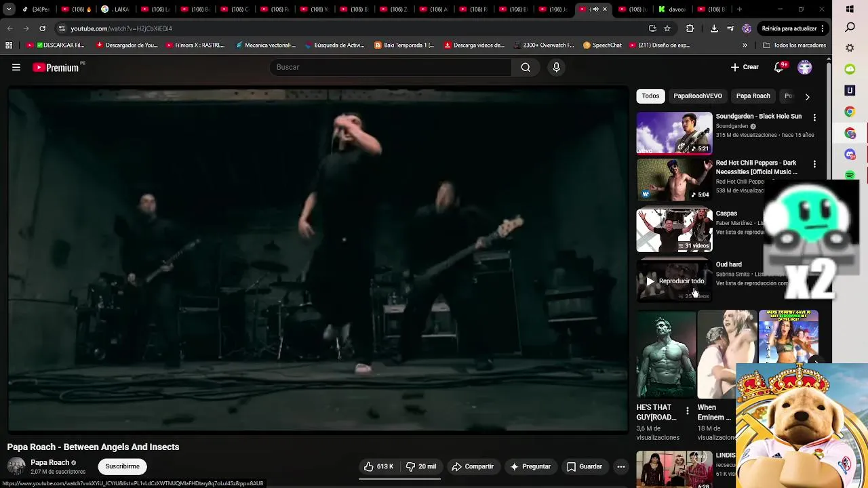868x488 pixels.
Task: Open options for Red Hot Chili Peppers video
Action: [x=814, y=164]
